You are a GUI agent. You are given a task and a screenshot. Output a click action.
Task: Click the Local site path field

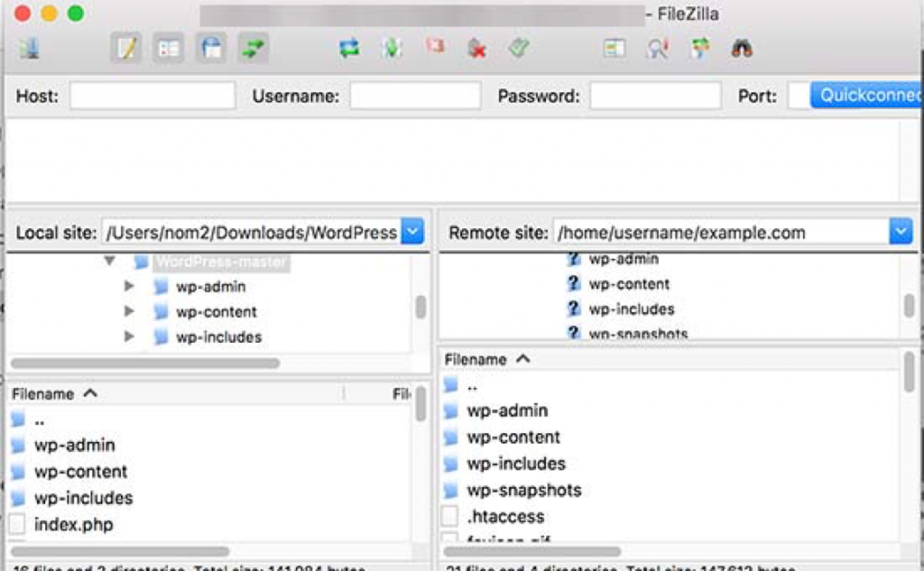pyautogui.click(x=252, y=232)
